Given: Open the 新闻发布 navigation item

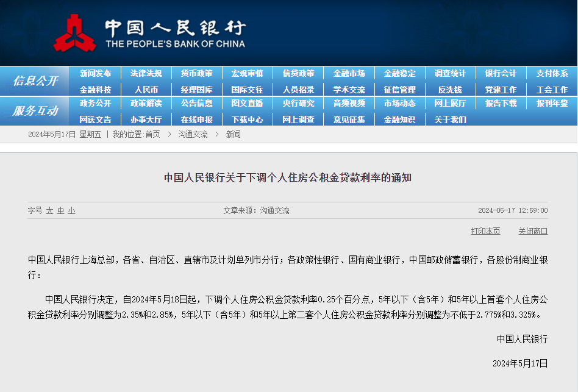Looking at the screenshot, I should tap(95, 73).
